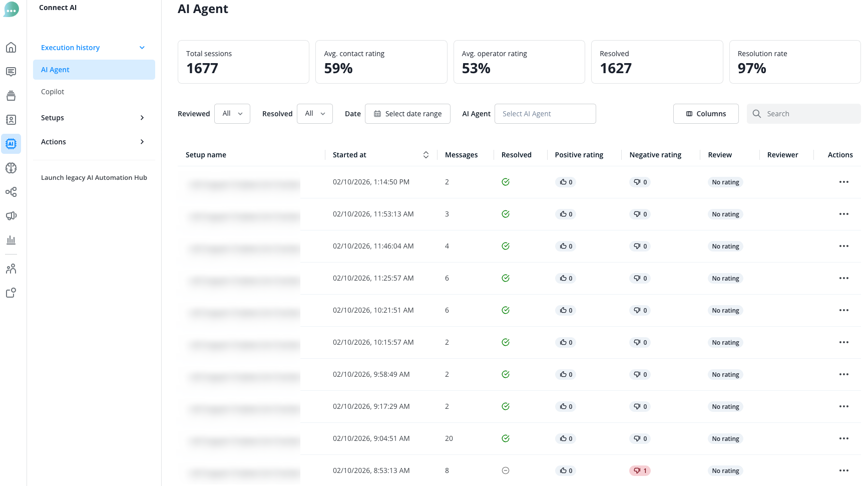Open the bar chart analytics icon

point(11,240)
